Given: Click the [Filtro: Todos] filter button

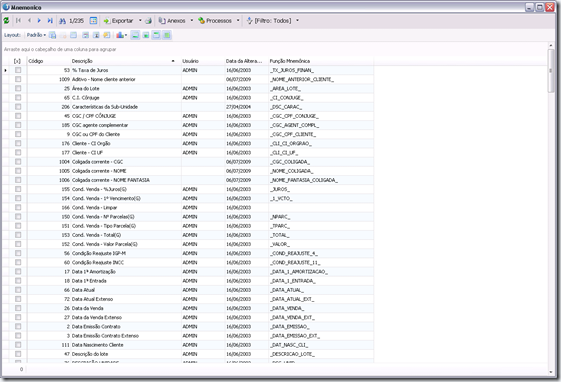Looking at the screenshot, I should 269,21.
